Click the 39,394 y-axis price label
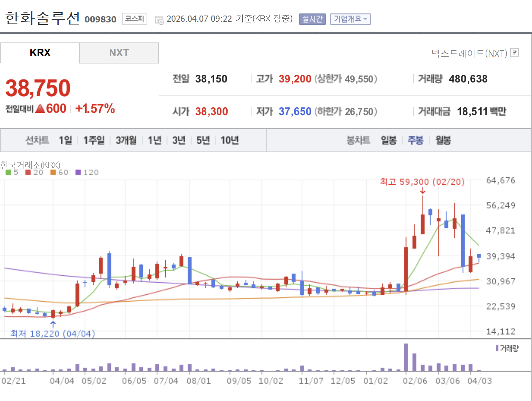This screenshot has height=401, width=532. pos(501,256)
